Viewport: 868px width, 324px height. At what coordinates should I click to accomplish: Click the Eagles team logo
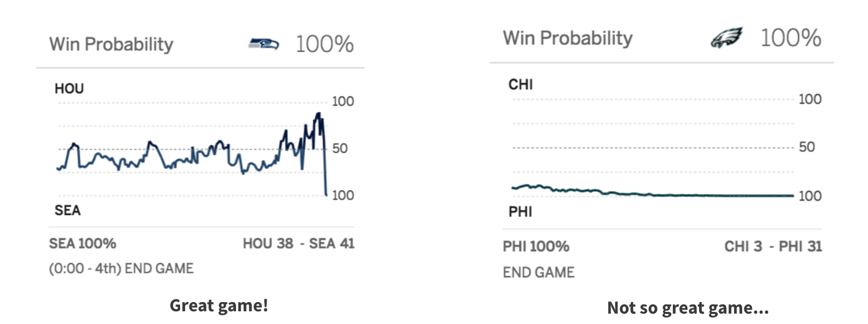pyautogui.click(x=726, y=39)
